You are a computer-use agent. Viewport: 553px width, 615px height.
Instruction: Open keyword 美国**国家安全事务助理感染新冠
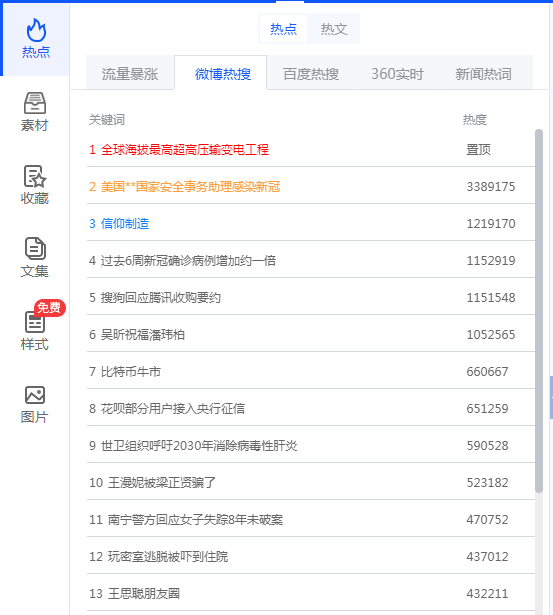click(190, 187)
